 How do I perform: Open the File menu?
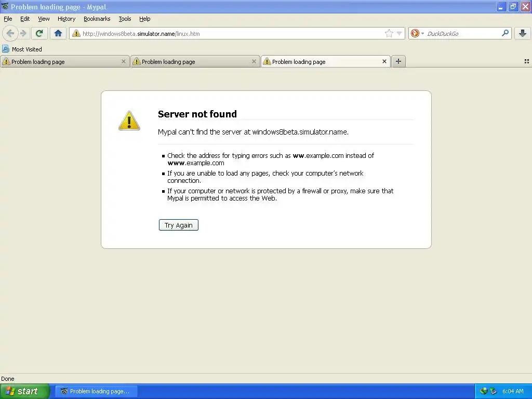point(8,19)
